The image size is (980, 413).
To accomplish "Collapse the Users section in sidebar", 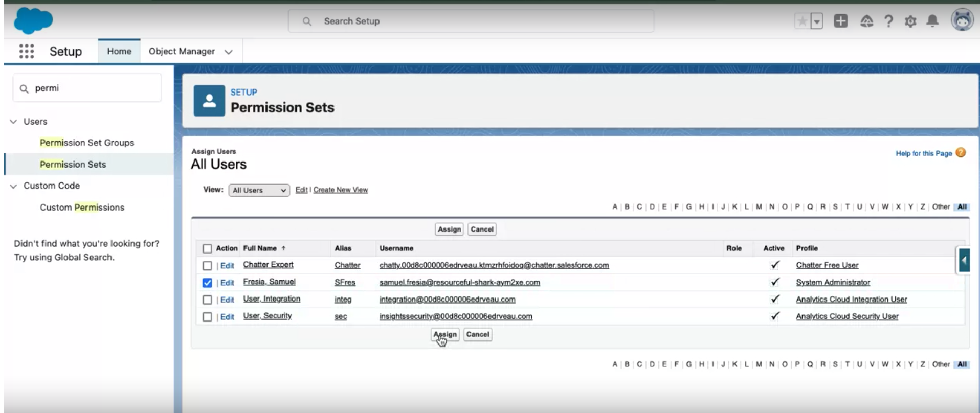I will pyautogui.click(x=14, y=122).
